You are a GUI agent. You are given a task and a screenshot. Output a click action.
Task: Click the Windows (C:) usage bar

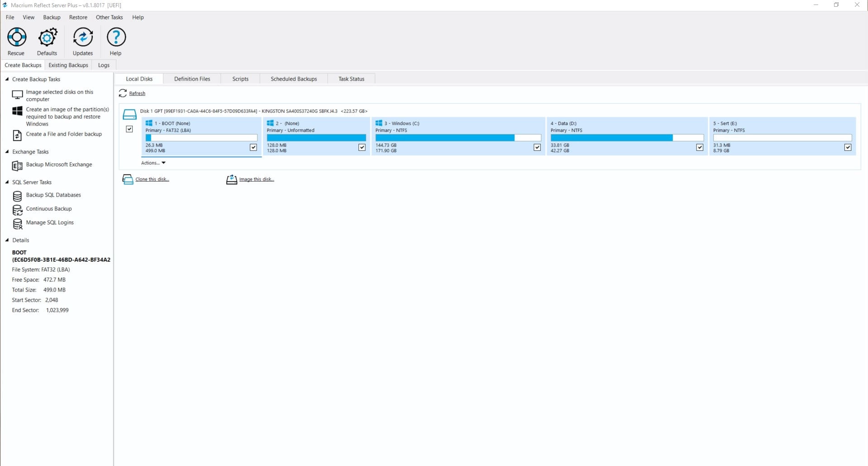[458, 138]
